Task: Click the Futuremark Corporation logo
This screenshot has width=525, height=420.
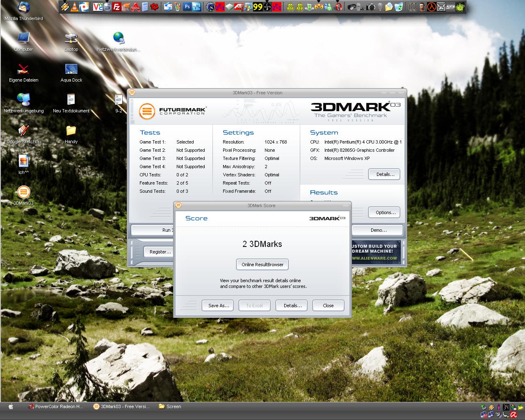Action: [x=173, y=111]
